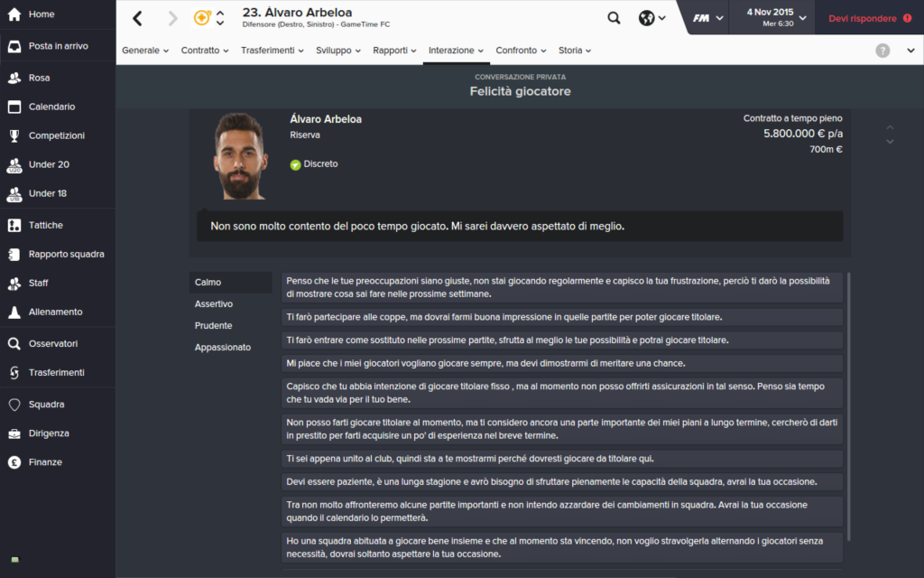Enable the Appassionato tone option
The image size is (924, 578).
(221, 347)
